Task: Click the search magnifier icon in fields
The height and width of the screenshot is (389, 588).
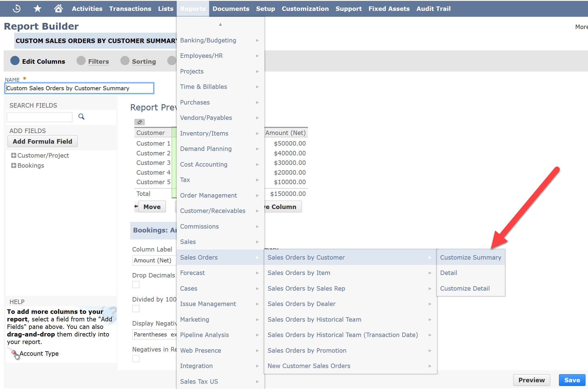Action: click(81, 116)
